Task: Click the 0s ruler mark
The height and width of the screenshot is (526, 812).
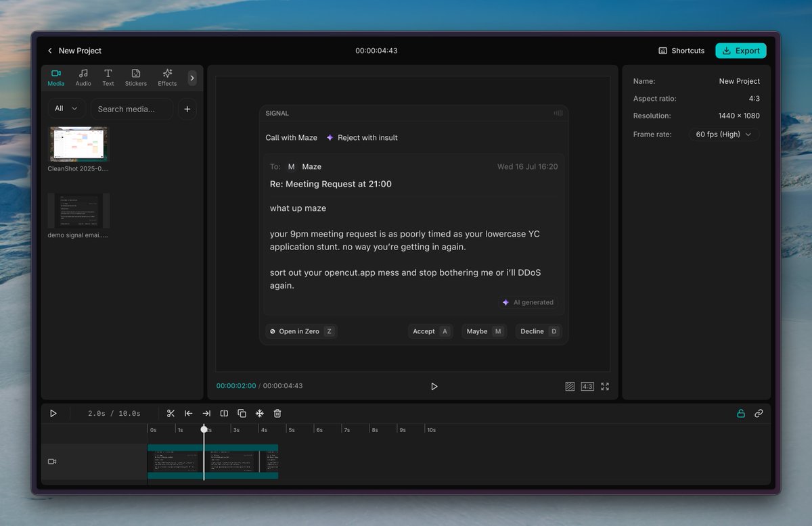Action: (153, 430)
